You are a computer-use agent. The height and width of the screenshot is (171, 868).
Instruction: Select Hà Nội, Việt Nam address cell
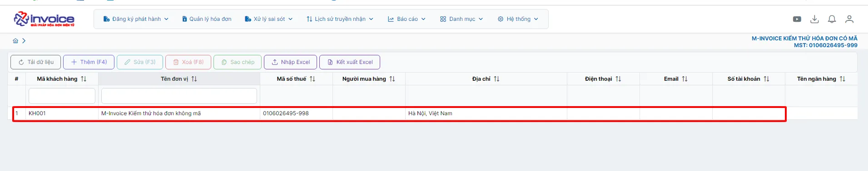click(486, 113)
